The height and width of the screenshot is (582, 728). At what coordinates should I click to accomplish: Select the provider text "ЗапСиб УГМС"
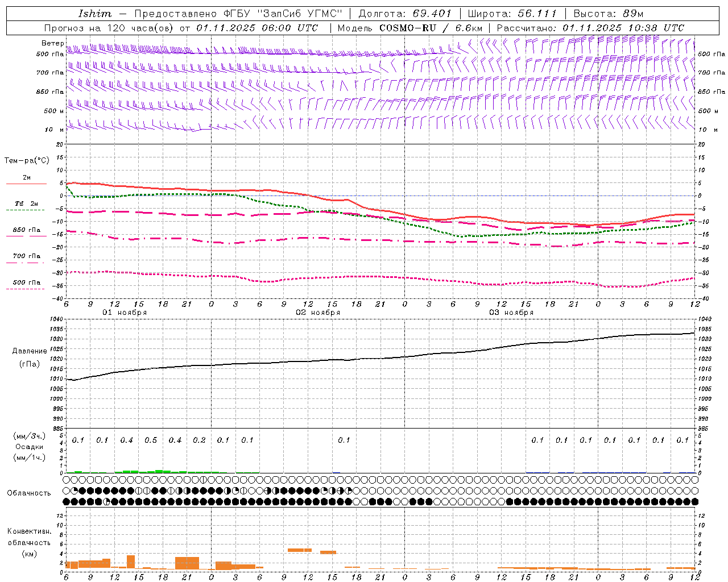coord(300,14)
